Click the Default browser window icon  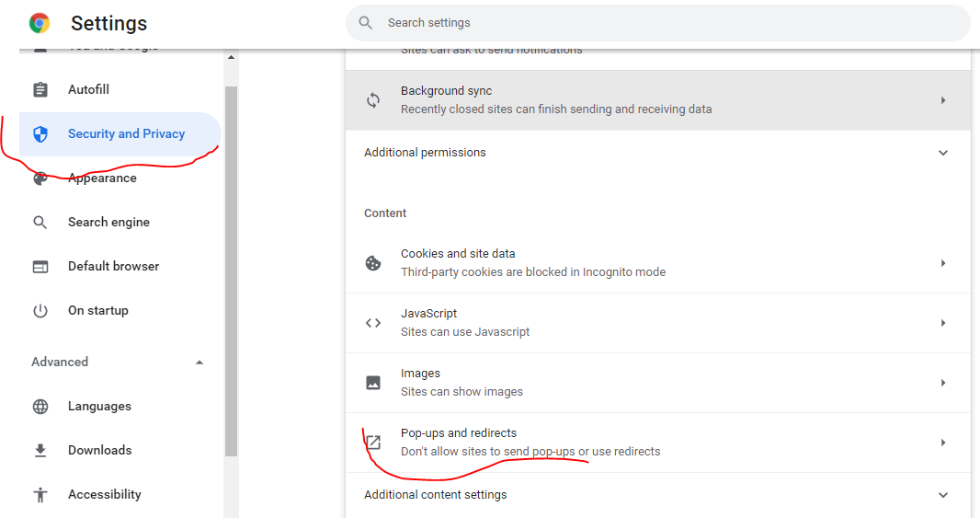(40, 267)
